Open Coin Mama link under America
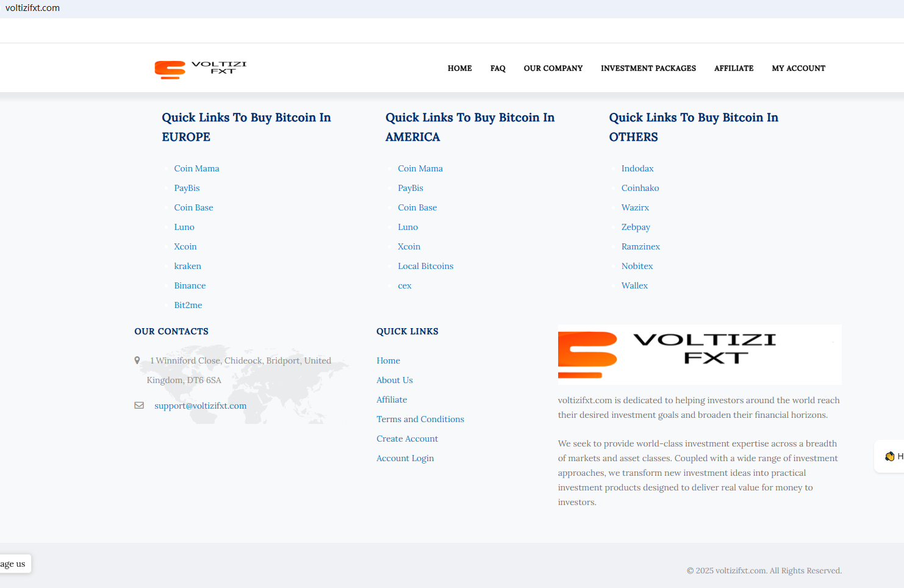This screenshot has width=904, height=588. (x=420, y=168)
